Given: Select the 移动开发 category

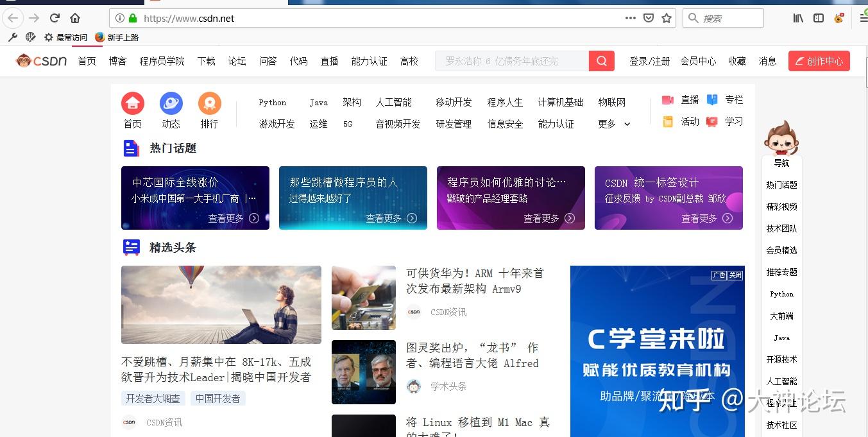Looking at the screenshot, I should pyautogui.click(x=454, y=102).
